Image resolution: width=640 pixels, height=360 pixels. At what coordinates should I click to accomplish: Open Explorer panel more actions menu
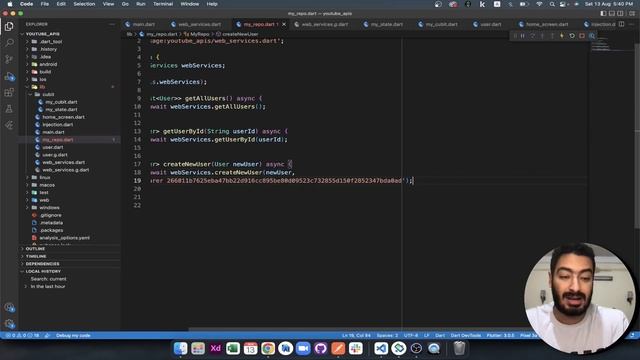point(112,24)
